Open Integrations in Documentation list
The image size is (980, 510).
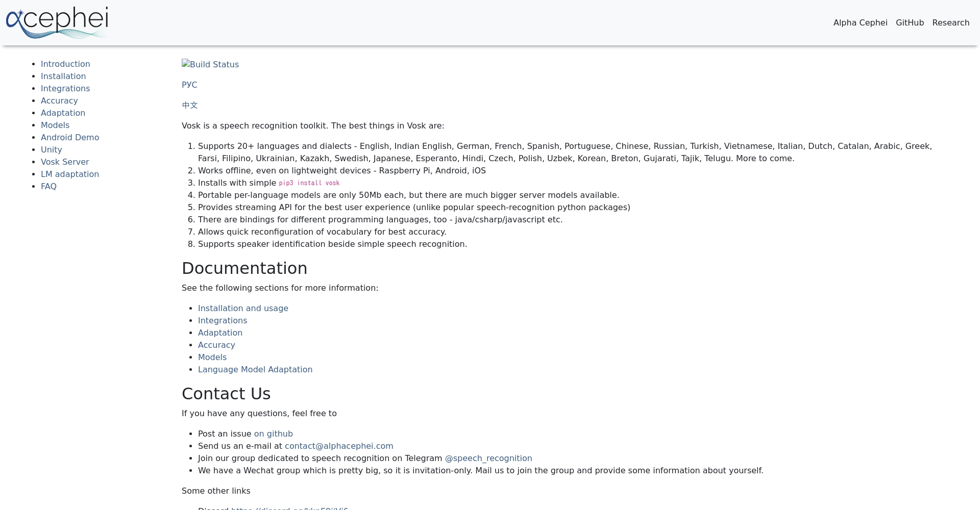coord(223,320)
